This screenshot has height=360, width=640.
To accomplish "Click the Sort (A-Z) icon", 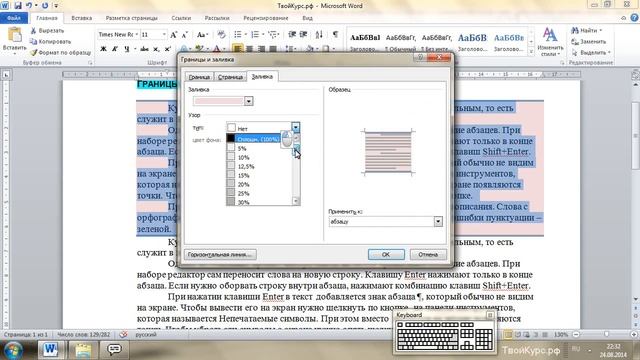I will coord(319,35).
